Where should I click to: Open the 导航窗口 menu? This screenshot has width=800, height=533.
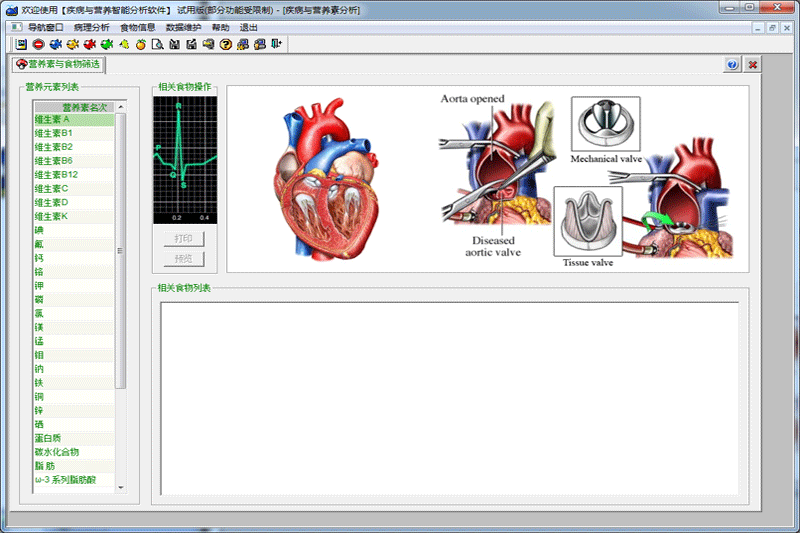tap(45, 27)
